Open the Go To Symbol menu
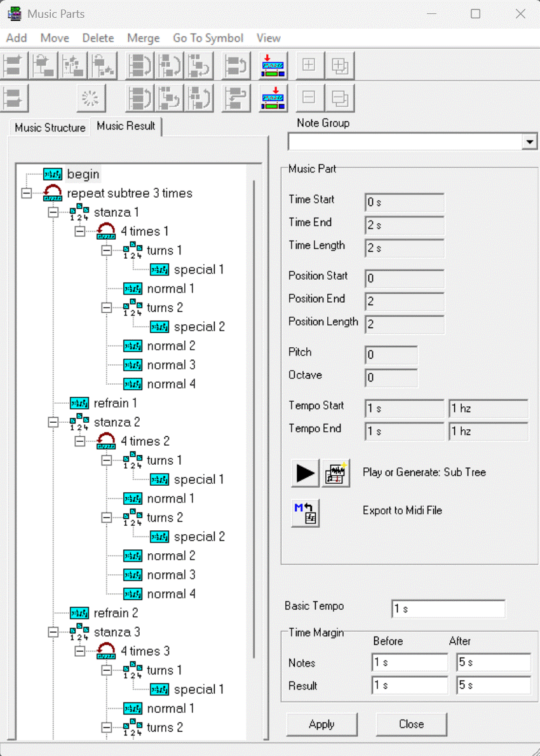 pos(208,38)
